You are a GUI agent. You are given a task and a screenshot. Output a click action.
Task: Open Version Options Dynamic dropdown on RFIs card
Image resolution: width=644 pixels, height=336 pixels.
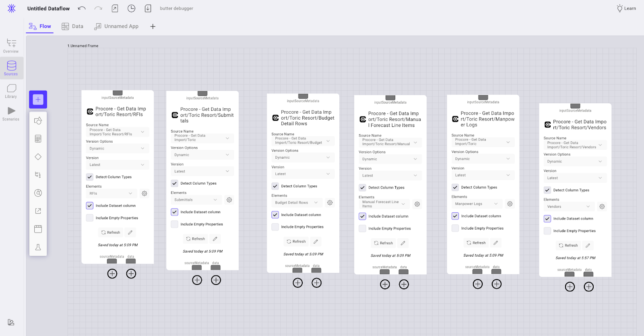point(117,149)
